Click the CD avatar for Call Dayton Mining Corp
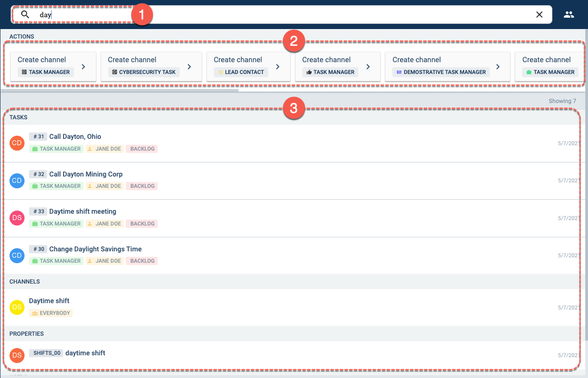The image size is (588, 378). (x=17, y=180)
